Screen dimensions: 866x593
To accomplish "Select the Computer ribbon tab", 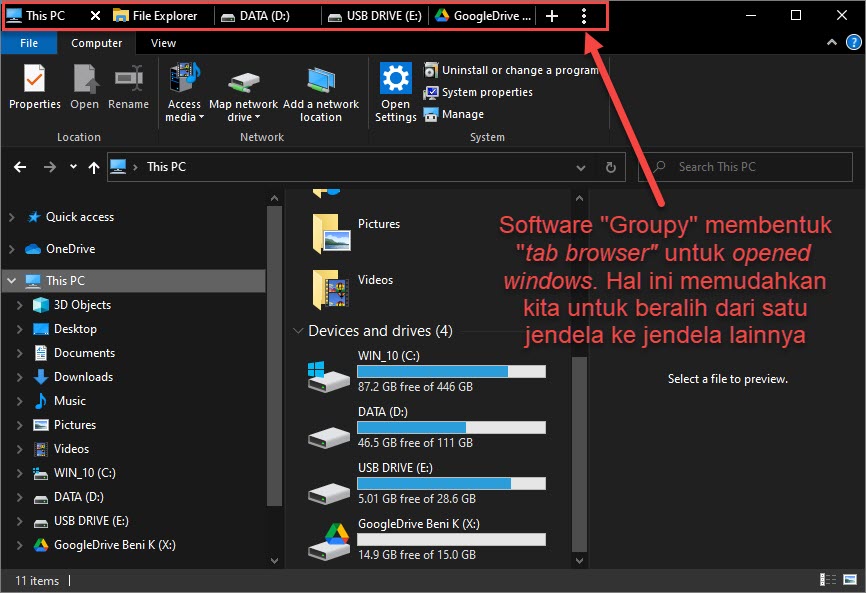I will (97, 43).
